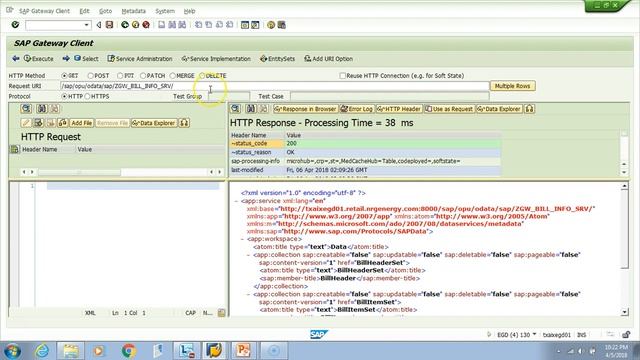Select the DELETE HTTP method
This screenshot has height=360, width=640.
pyautogui.click(x=202, y=76)
